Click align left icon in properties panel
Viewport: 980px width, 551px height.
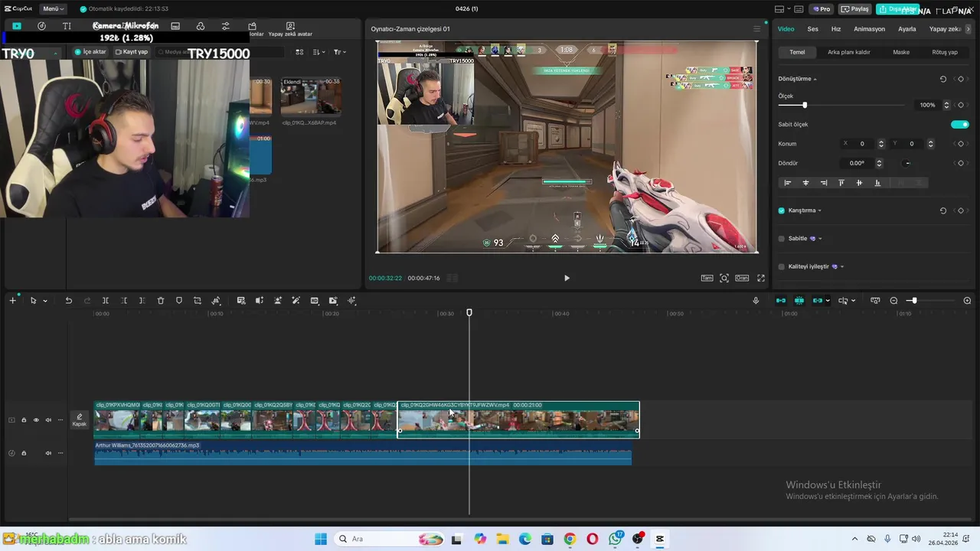point(788,183)
